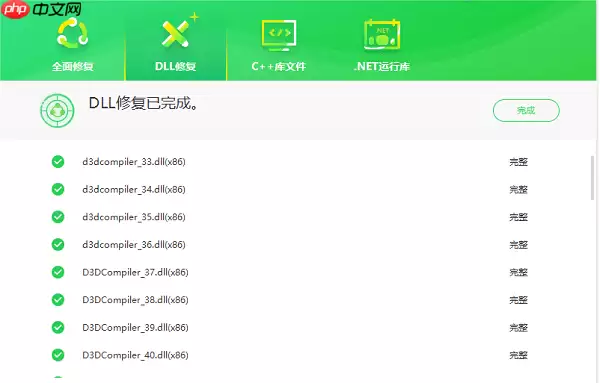Select file name d3dcompiler_35.dll(x86)

pyautogui.click(x=134, y=217)
